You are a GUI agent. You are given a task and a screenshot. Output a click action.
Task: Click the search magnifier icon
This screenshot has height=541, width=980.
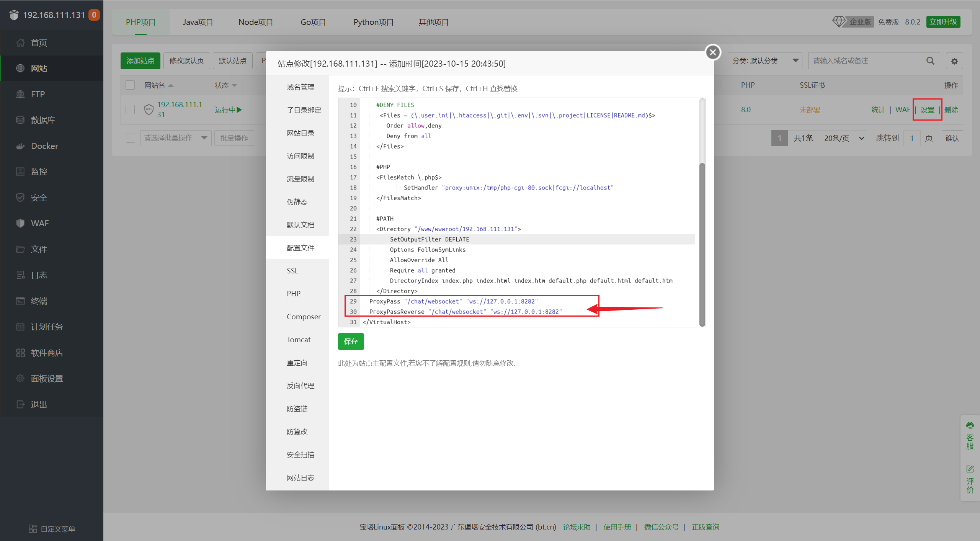(x=930, y=61)
